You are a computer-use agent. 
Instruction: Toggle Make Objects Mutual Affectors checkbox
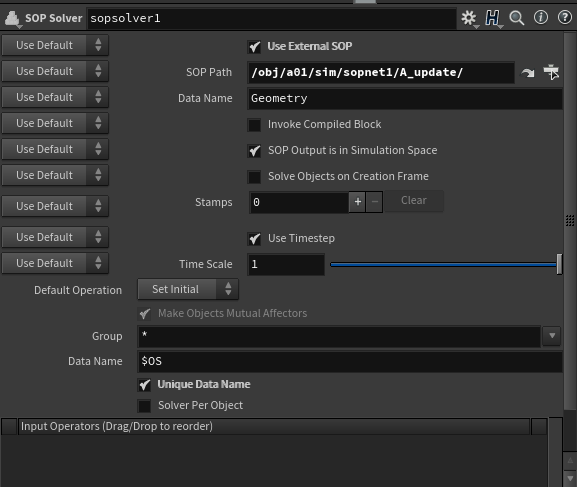click(x=145, y=314)
